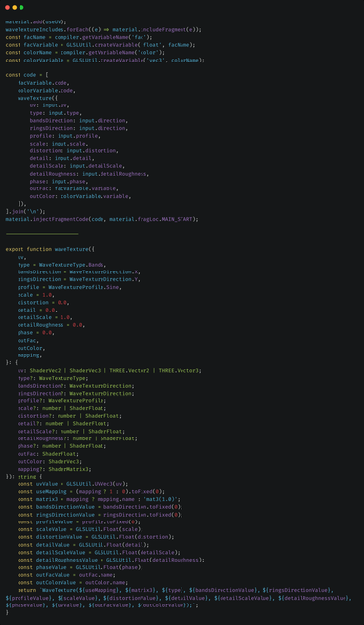Click the "const useMapping" line

point(91,492)
